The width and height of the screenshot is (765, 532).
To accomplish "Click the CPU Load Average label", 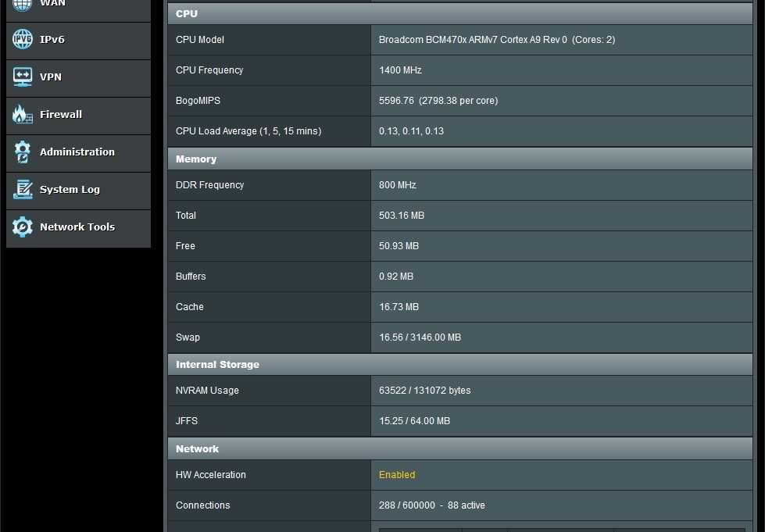I will tap(248, 131).
